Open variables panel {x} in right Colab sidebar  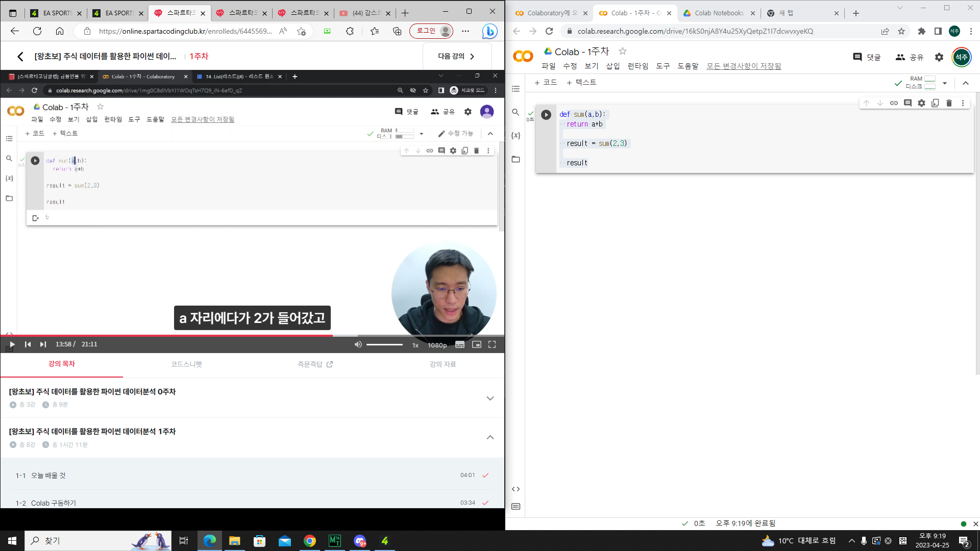516,136
